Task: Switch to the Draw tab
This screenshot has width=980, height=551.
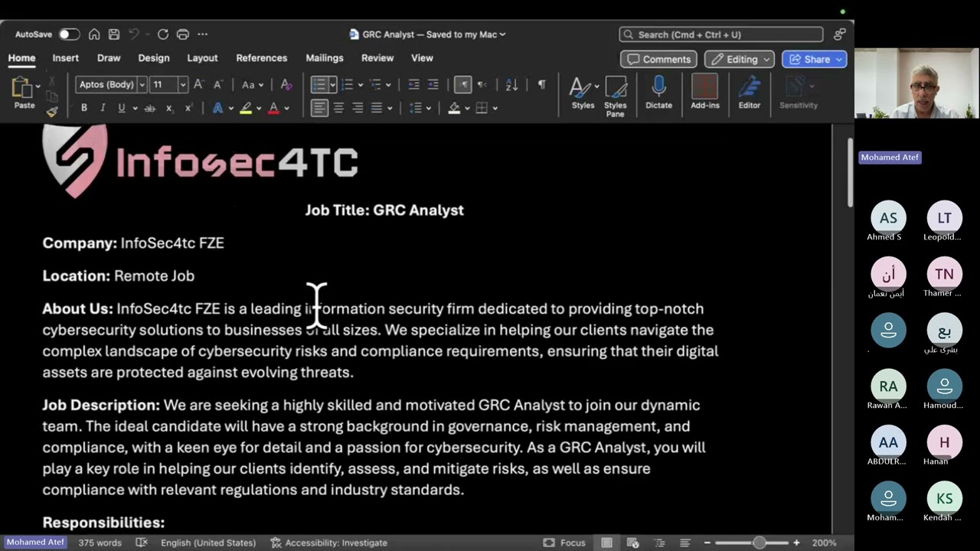Action: [x=109, y=58]
